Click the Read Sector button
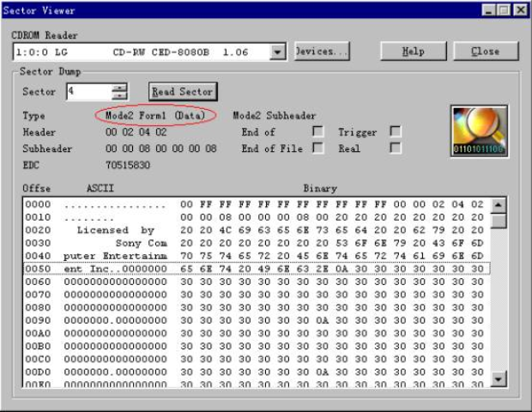 coord(183,92)
